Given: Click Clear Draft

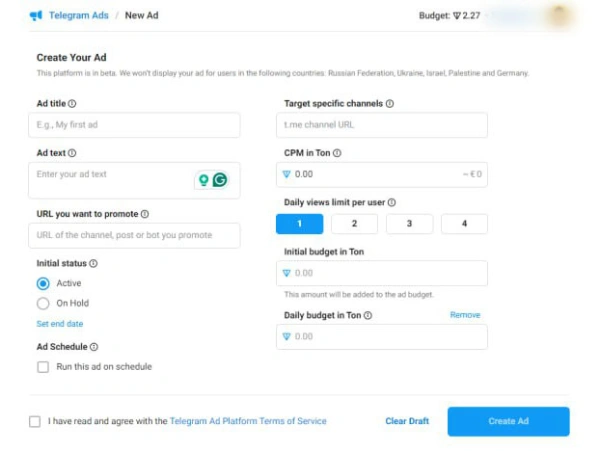Looking at the screenshot, I should [x=407, y=421].
